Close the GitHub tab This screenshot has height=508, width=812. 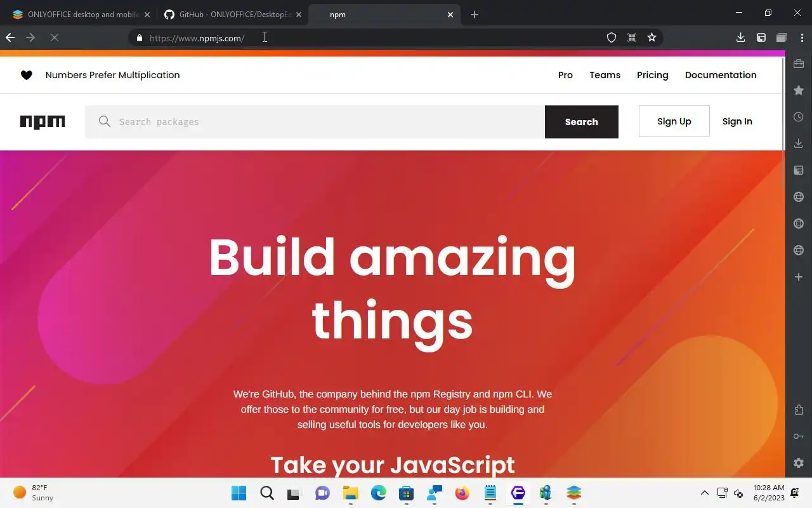pyautogui.click(x=299, y=15)
